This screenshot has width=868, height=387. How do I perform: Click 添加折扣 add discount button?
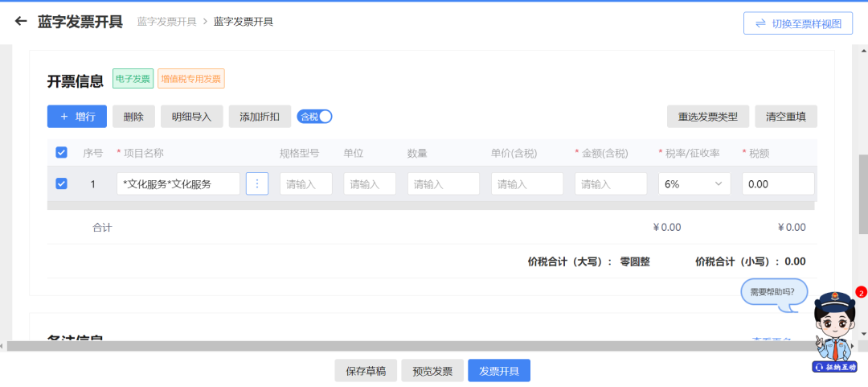tap(260, 117)
